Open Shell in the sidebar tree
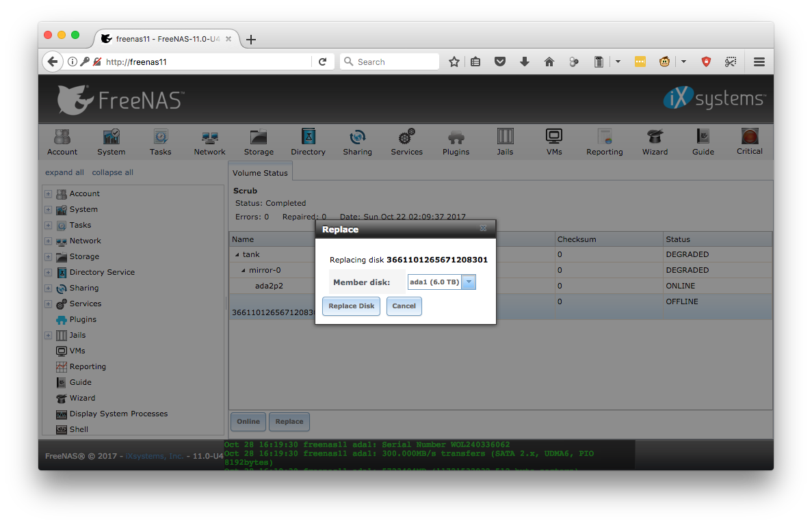The width and height of the screenshot is (812, 525). (x=79, y=429)
